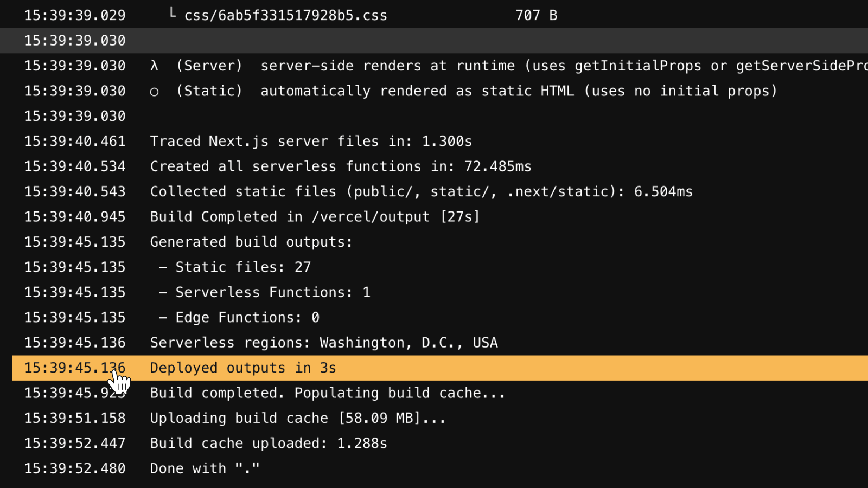Click the 15:39:52.480 timestamp

click(x=75, y=468)
